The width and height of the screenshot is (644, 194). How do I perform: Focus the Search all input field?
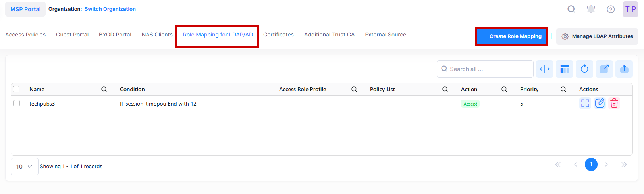tap(488, 69)
